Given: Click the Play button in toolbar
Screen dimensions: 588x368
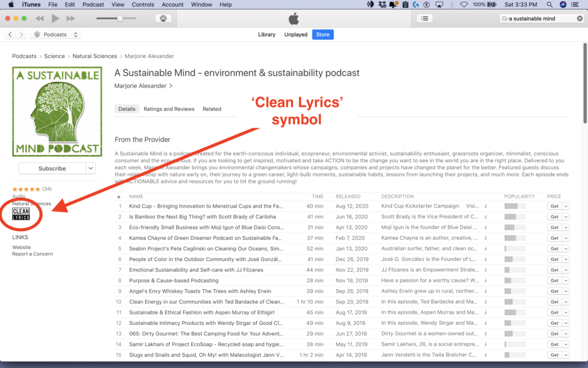Looking at the screenshot, I should pos(55,18).
